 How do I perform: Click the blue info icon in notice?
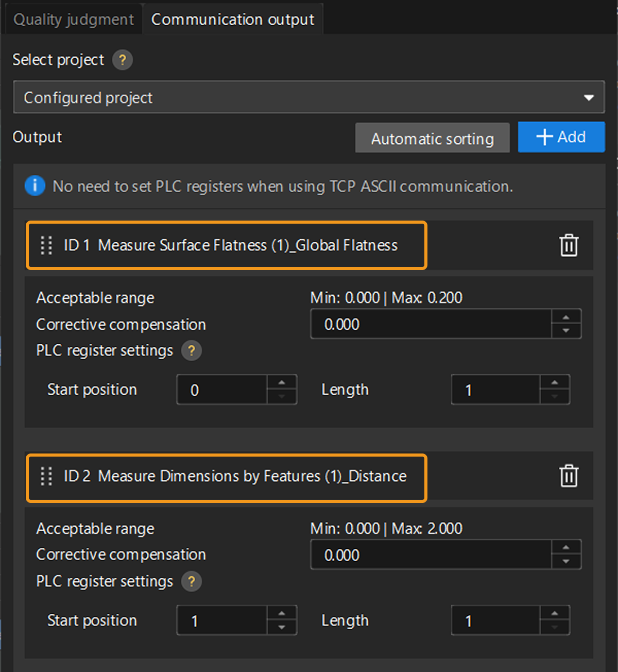click(x=35, y=186)
